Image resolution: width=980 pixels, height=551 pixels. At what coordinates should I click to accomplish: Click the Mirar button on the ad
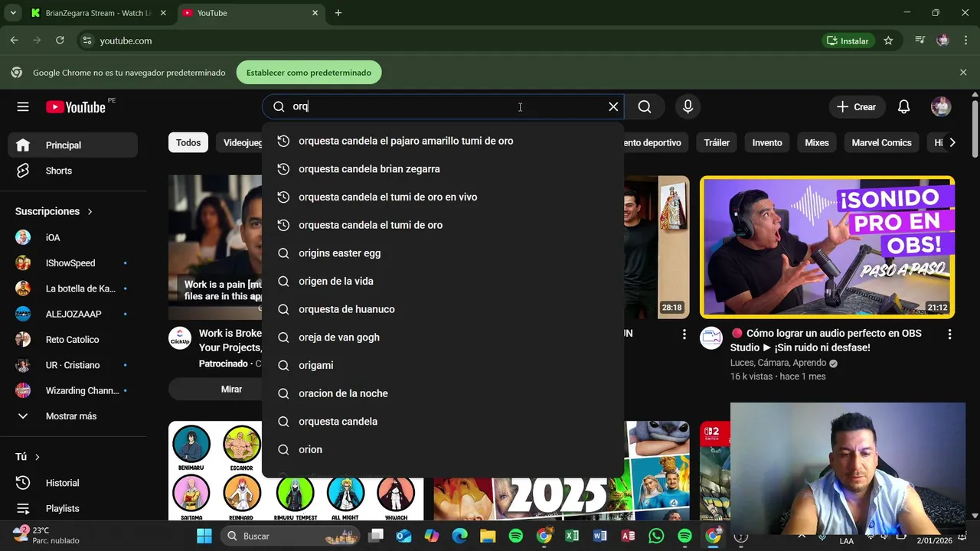tap(232, 390)
